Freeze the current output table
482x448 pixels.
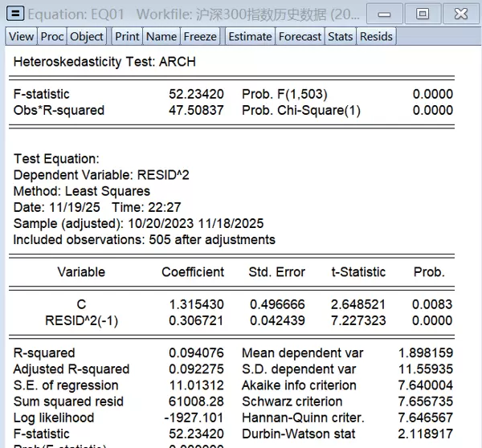coord(200,36)
